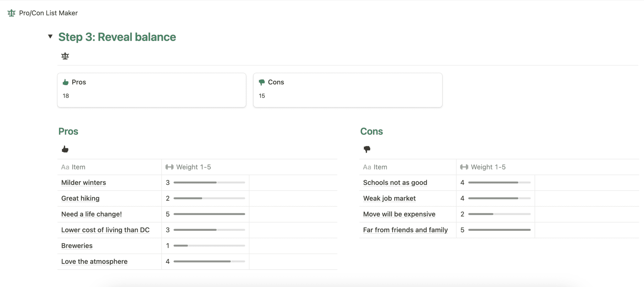The width and height of the screenshot is (644, 287).
Task: Collapse the Step 3: Reveal balance section
Action: tap(50, 36)
